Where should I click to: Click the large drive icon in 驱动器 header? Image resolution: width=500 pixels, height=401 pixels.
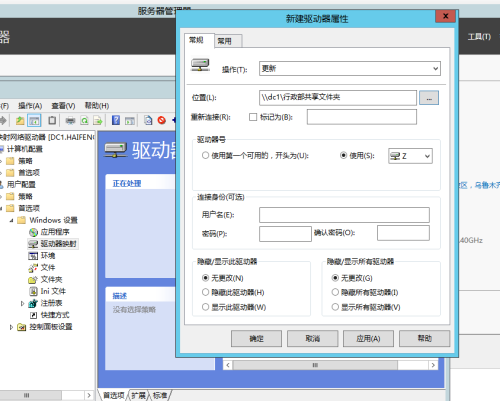115,150
